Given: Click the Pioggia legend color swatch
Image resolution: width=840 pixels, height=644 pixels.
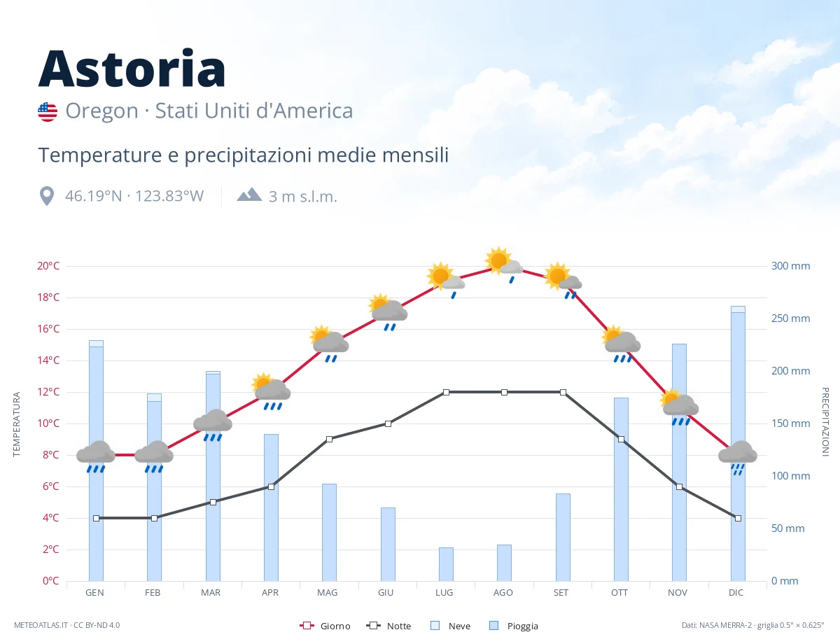Looking at the screenshot, I should click(x=494, y=626).
